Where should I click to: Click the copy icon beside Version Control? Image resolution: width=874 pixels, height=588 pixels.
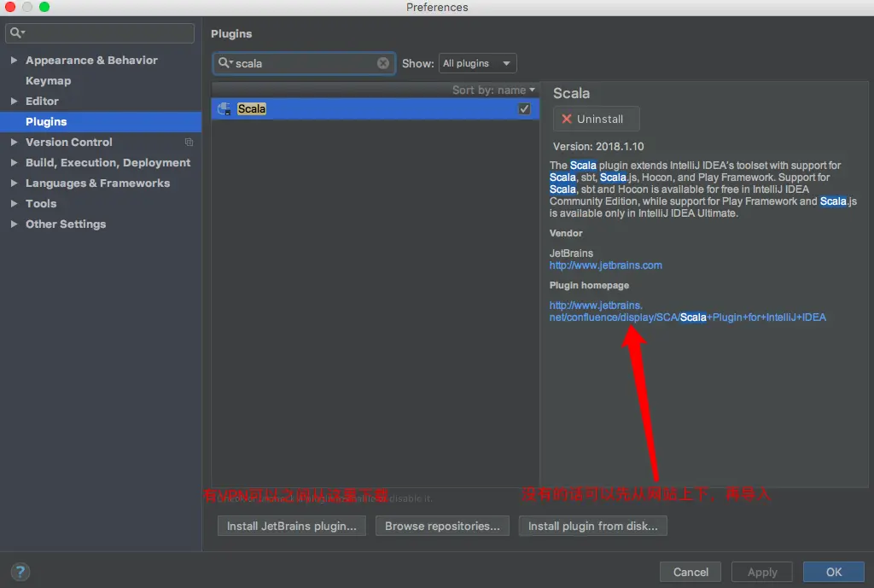(189, 143)
